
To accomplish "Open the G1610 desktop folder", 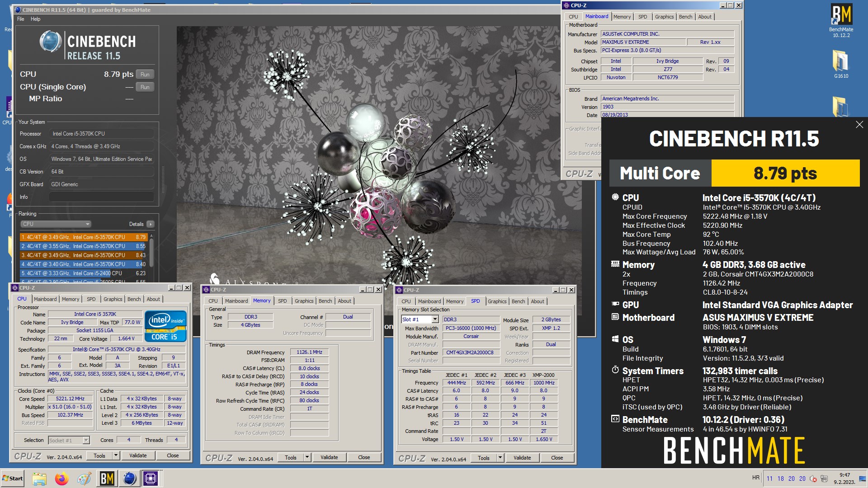I will tap(841, 64).
